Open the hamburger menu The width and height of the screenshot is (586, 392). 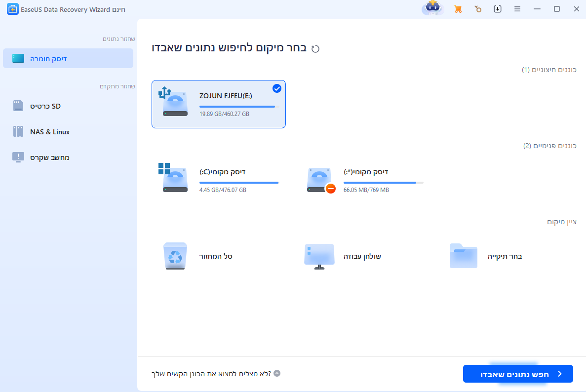point(517,9)
